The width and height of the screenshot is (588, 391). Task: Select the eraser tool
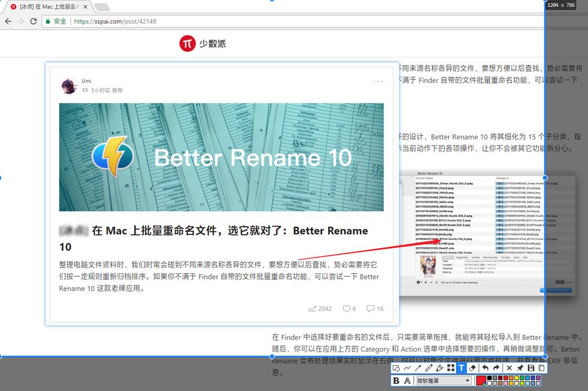(x=472, y=368)
